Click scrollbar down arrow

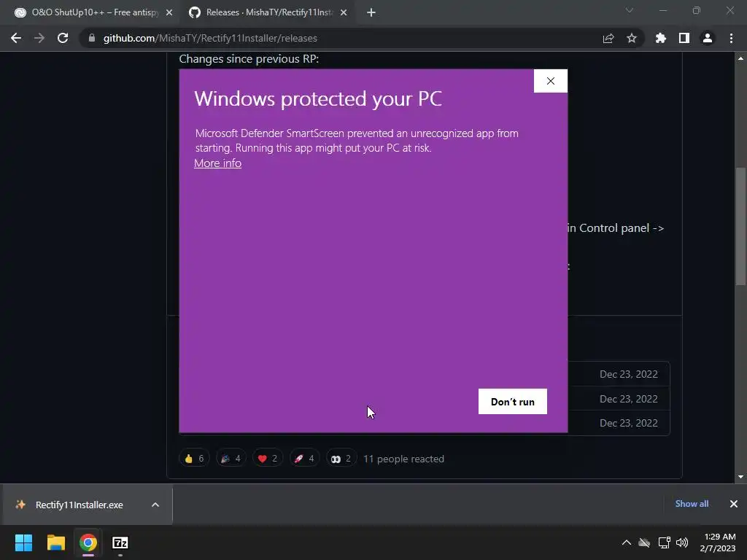click(x=740, y=477)
